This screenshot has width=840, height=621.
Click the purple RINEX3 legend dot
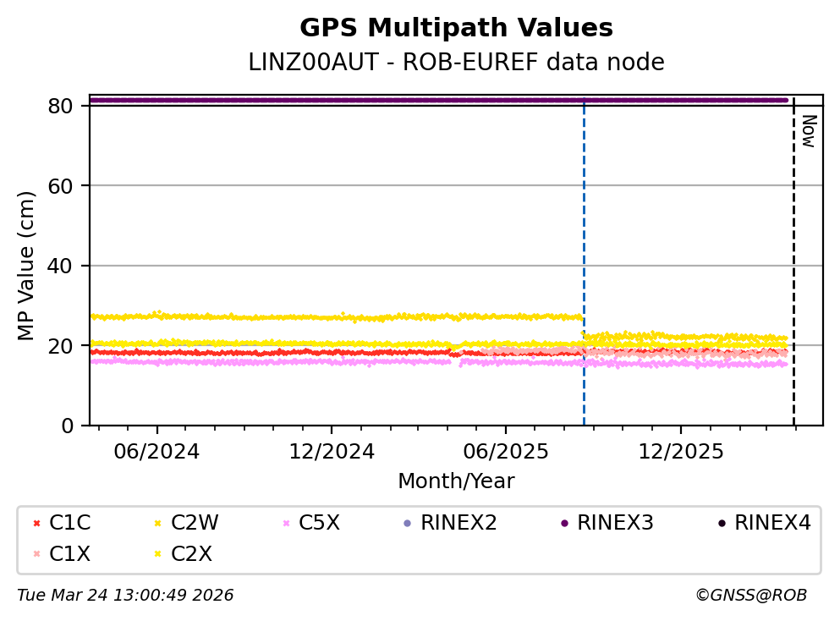coord(563,524)
